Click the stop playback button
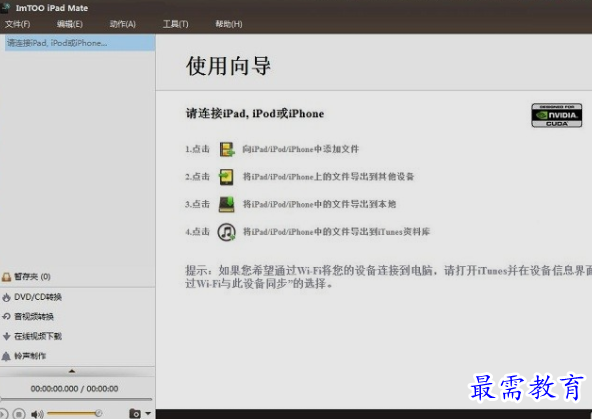 (19, 414)
